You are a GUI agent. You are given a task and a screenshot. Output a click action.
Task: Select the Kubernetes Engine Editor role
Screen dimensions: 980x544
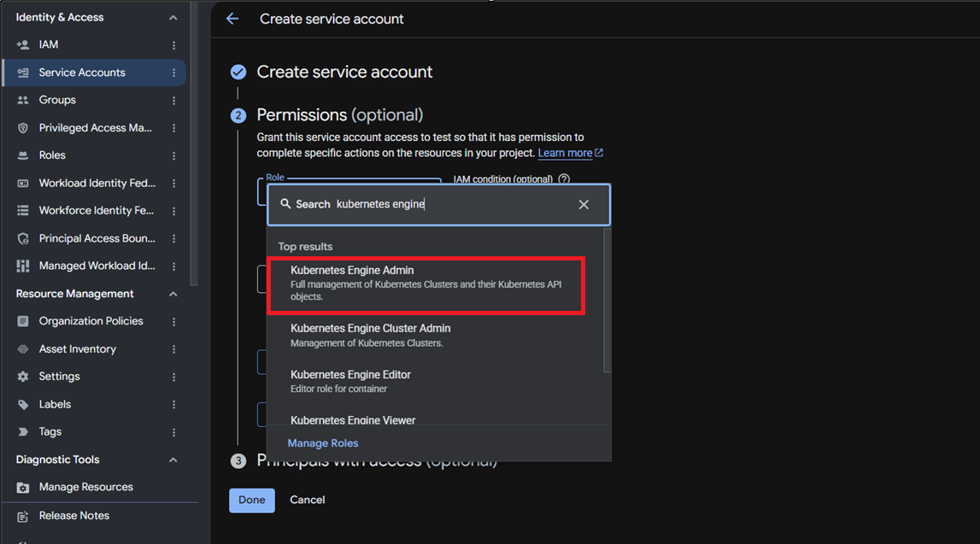(435, 381)
